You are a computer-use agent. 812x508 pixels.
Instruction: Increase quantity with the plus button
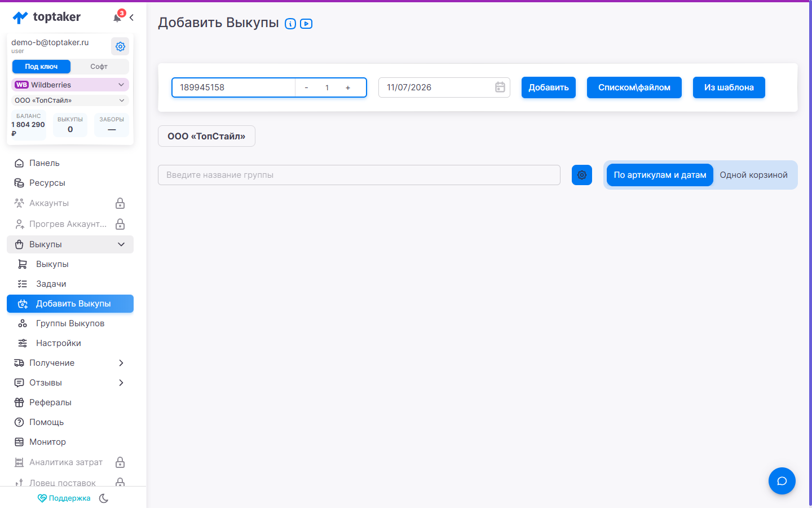tap(348, 87)
